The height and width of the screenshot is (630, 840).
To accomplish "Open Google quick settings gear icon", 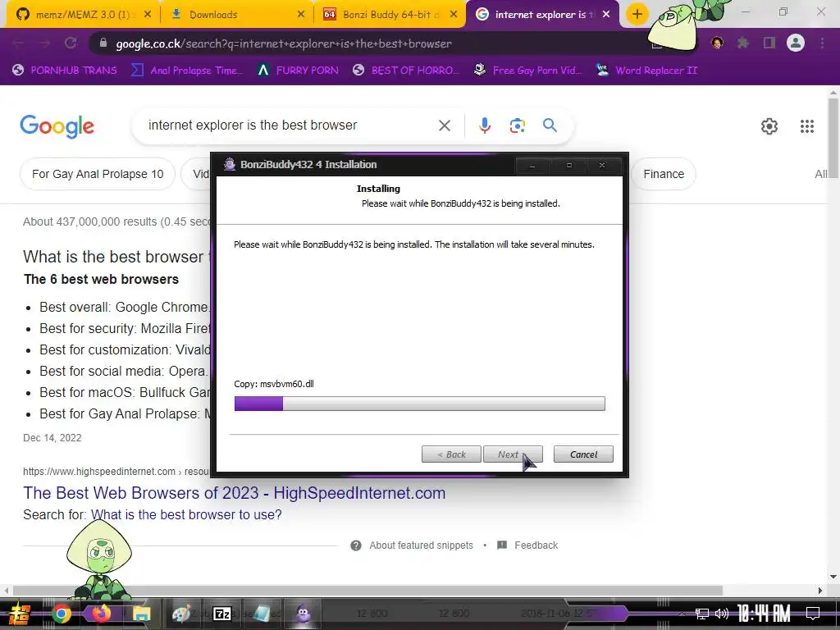I will tap(769, 126).
